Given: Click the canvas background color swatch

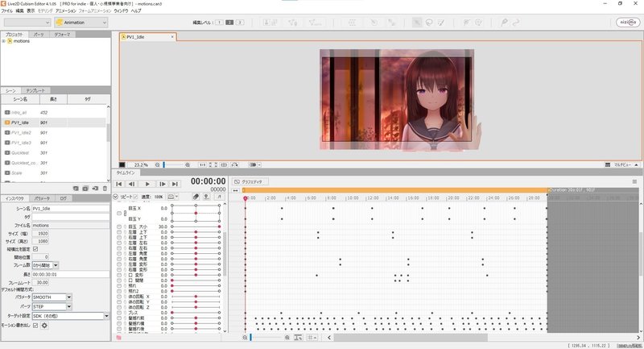Looking at the screenshot, I should (x=122, y=165).
